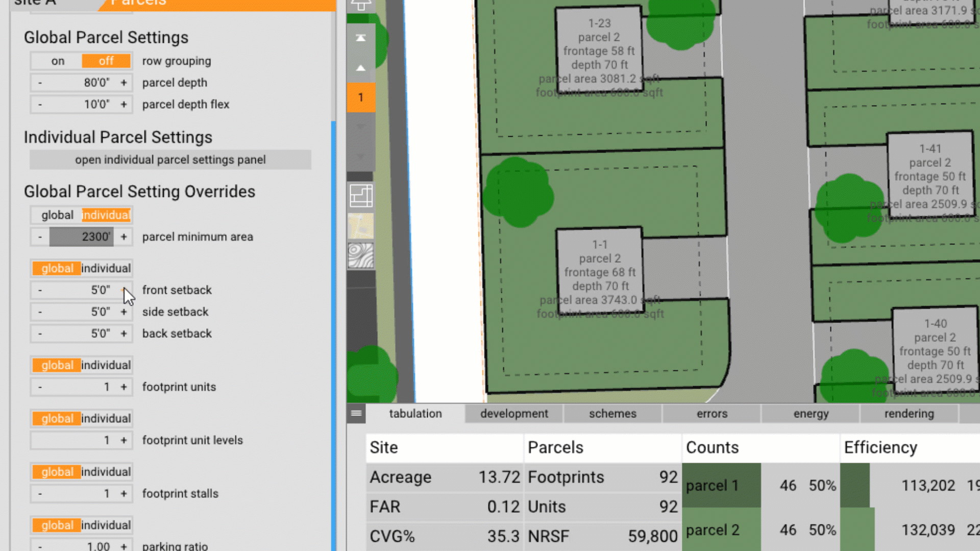Toggle the street map layer icon

pyautogui.click(x=361, y=226)
